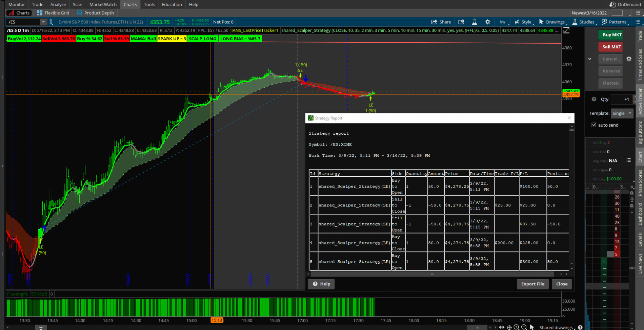Open the Big Buttons side tab
The width and height of the screenshot is (644, 330).
coord(640,133)
